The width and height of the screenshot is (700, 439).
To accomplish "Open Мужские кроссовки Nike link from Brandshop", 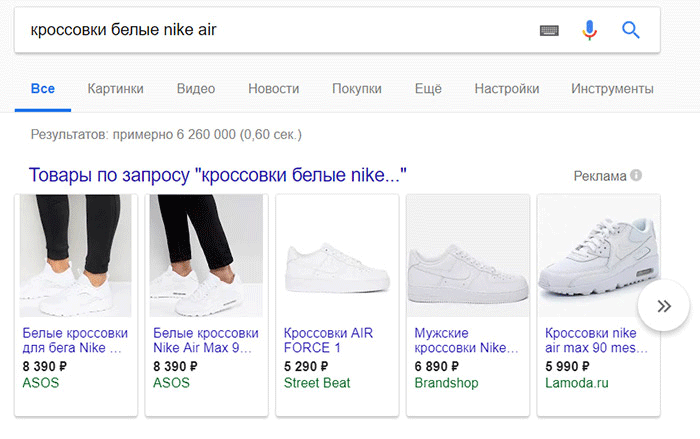I will pyautogui.click(x=466, y=340).
